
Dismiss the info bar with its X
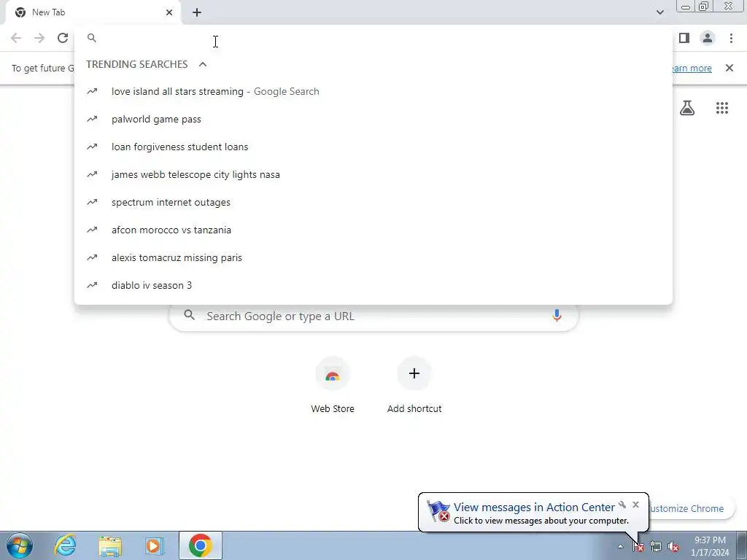(729, 68)
